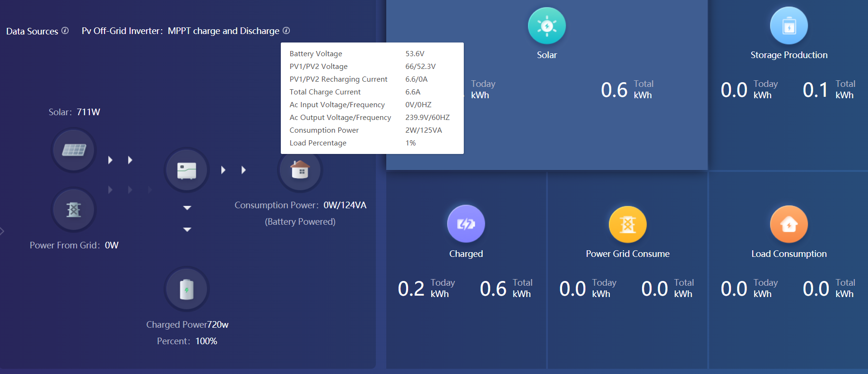Click the Charged card title text
Image resolution: width=868 pixels, height=374 pixels.
coord(466,254)
